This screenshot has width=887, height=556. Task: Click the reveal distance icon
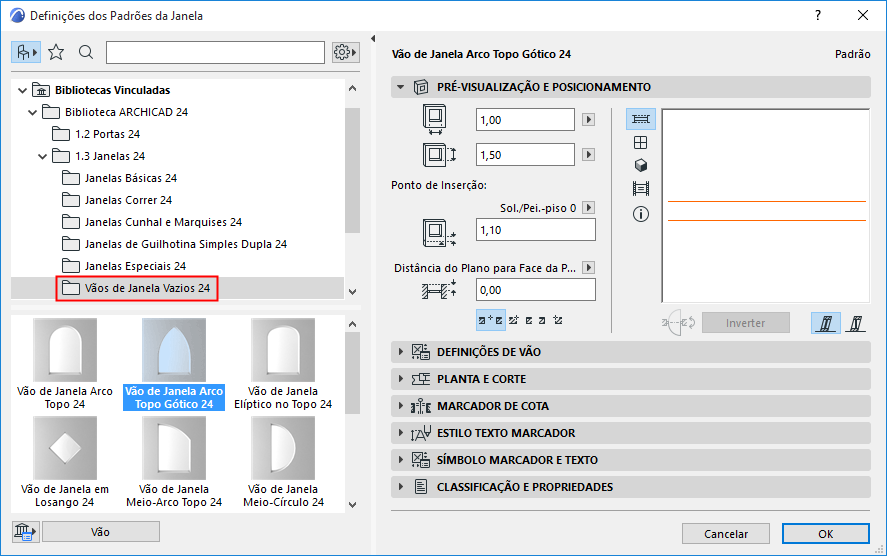(x=439, y=290)
